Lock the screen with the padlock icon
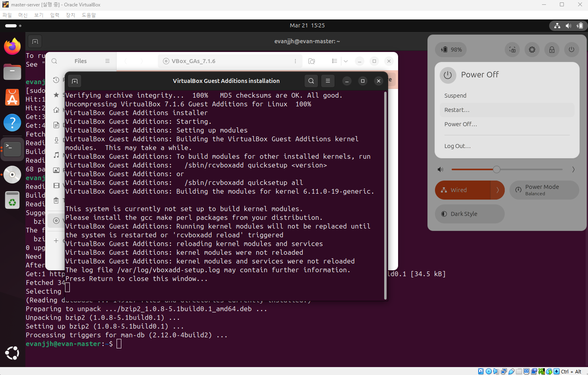This screenshot has height=375, width=588. 552,50
